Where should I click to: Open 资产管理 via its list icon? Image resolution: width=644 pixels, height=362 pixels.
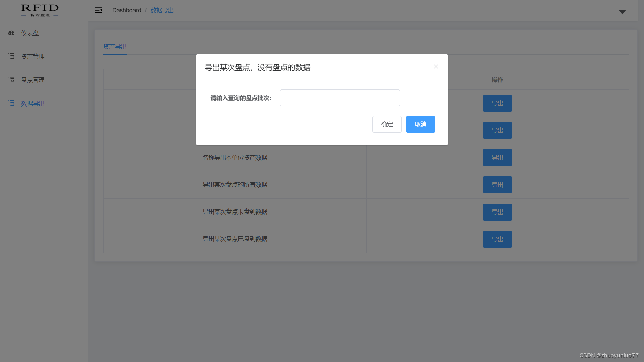(x=11, y=56)
